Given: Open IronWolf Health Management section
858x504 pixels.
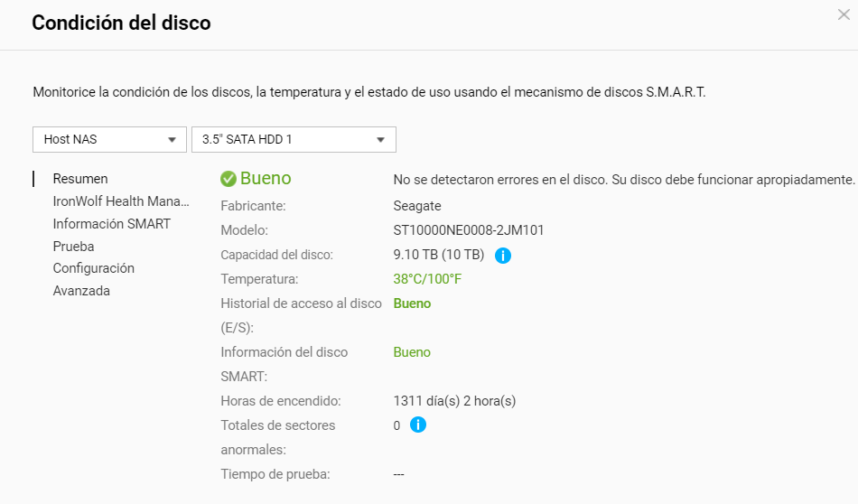Looking at the screenshot, I should [x=121, y=201].
